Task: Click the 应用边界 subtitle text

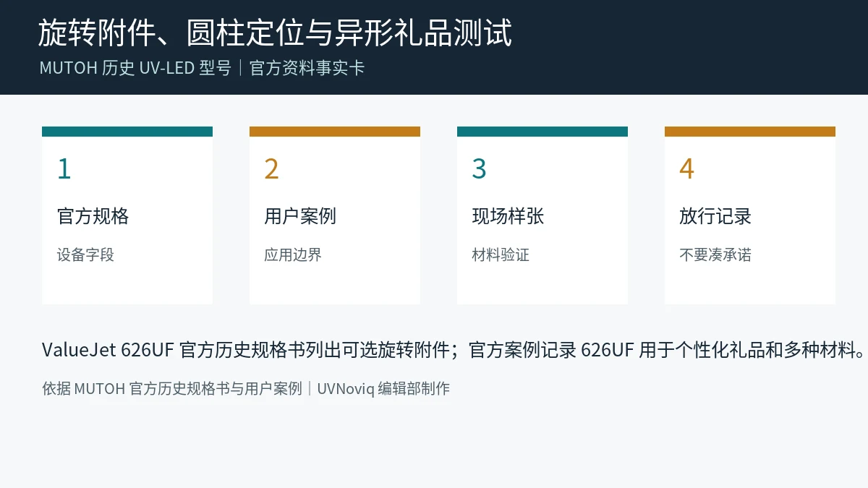Action: point(293,254)
